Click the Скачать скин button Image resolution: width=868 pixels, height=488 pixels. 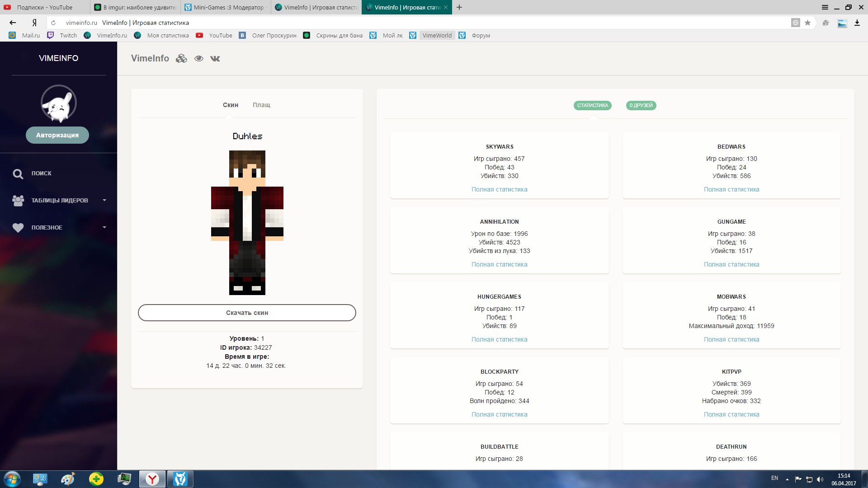(247, 313)
